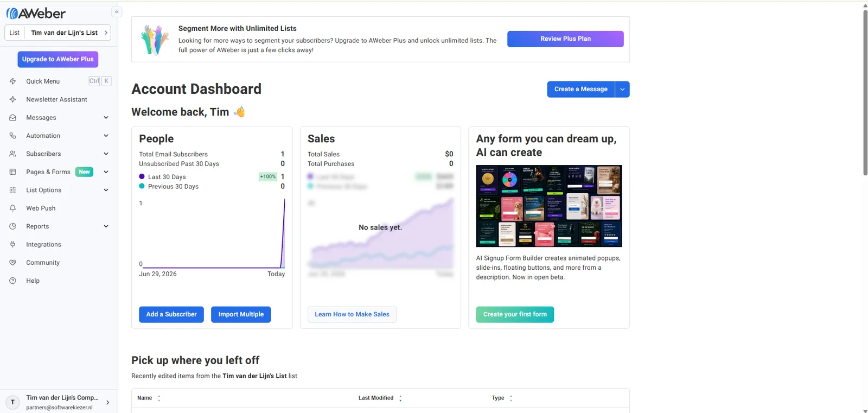Expand the Pages & Forms chevron
The width and height of the screenshot is (868, 413).
coord(106,172)
